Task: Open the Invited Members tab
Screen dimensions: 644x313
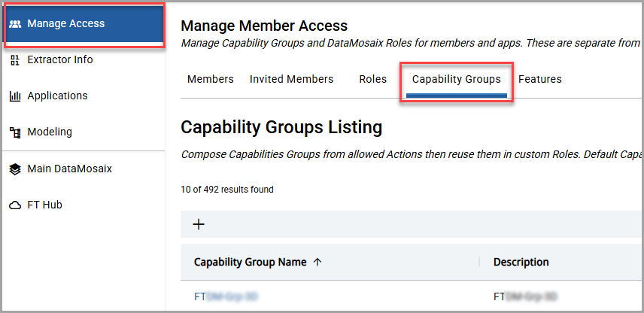Action: (291, 79)
